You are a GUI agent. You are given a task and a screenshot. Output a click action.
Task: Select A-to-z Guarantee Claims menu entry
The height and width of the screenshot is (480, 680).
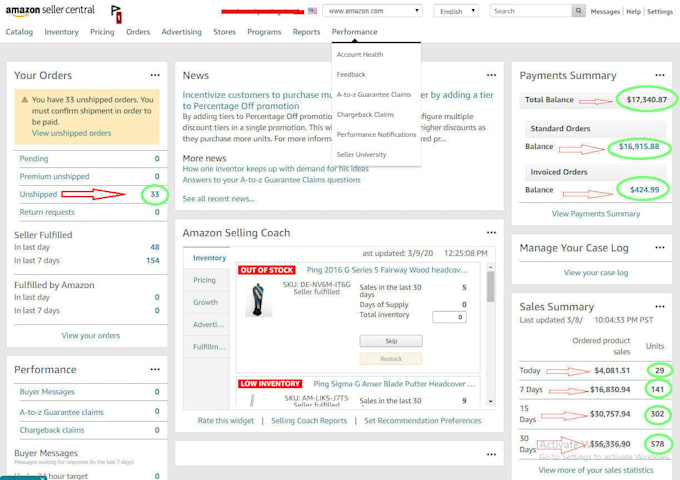pyautogui.click(x=374, y=95)
